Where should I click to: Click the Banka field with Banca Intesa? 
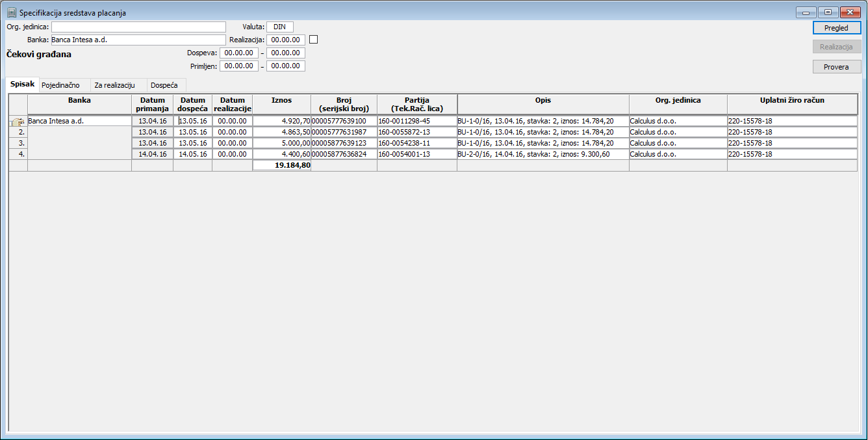(x=138, y=40)
